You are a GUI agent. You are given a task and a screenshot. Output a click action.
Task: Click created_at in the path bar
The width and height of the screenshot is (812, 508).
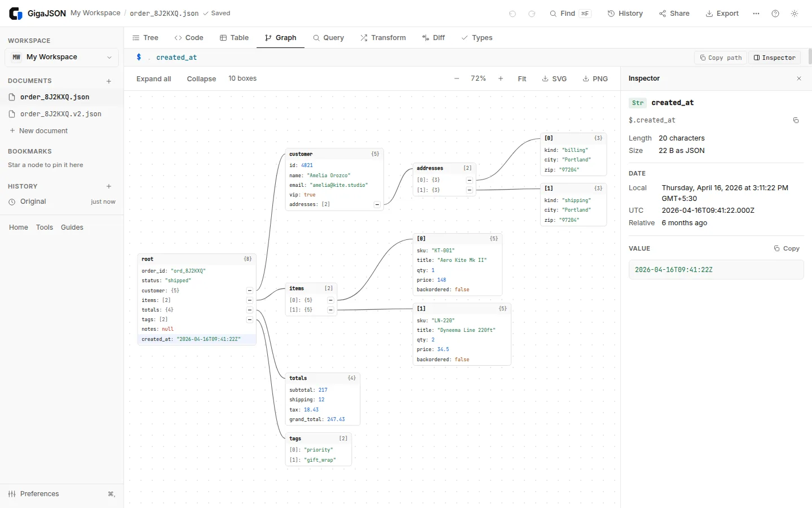pos(176,58)
